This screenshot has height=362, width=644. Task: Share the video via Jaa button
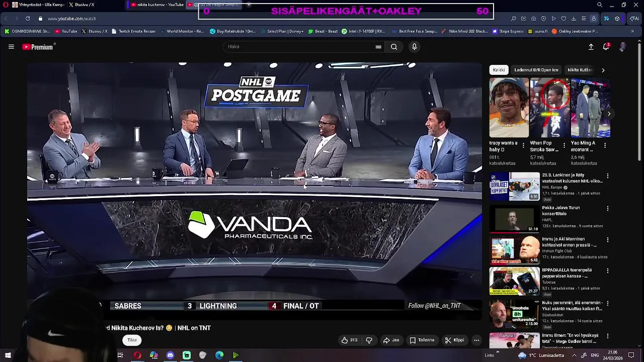(391, 340)
